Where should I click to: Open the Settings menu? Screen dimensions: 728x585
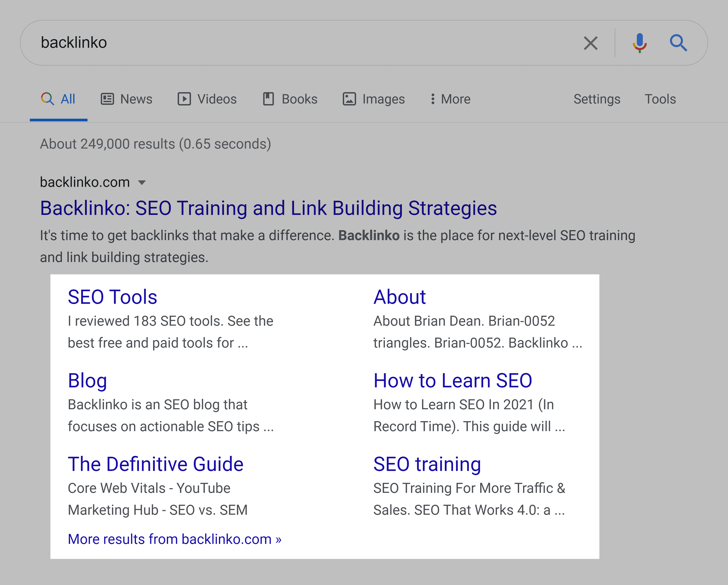[596, 99]
